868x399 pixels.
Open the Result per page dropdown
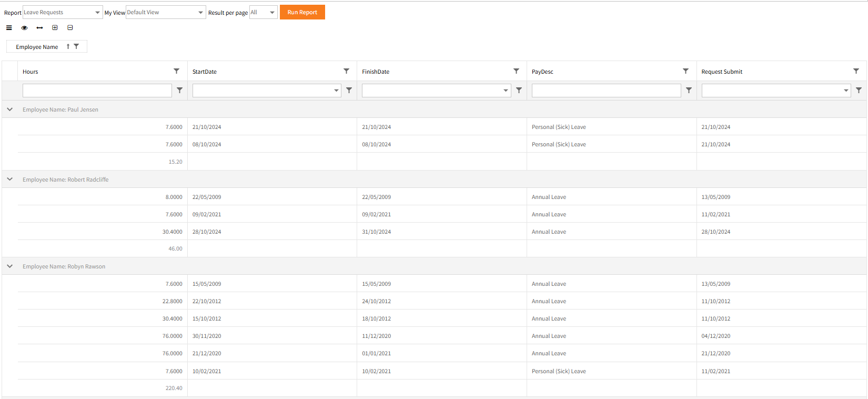263,12
